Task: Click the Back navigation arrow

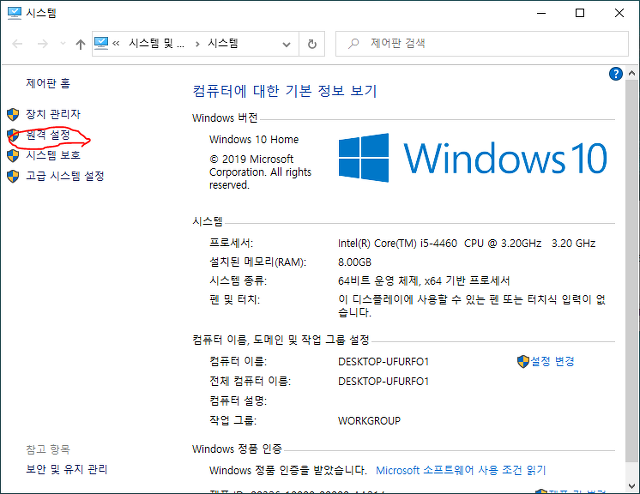Action: [x=17, y=44]
